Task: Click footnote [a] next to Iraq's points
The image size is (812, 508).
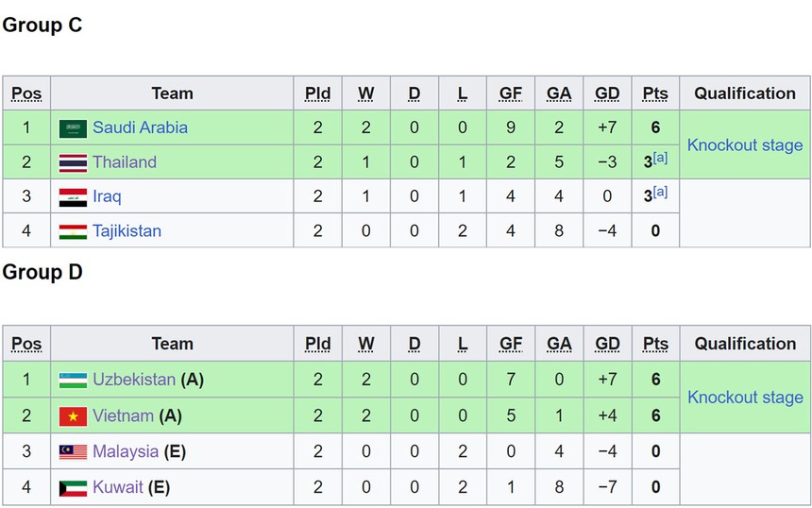Action: point(660,192)
